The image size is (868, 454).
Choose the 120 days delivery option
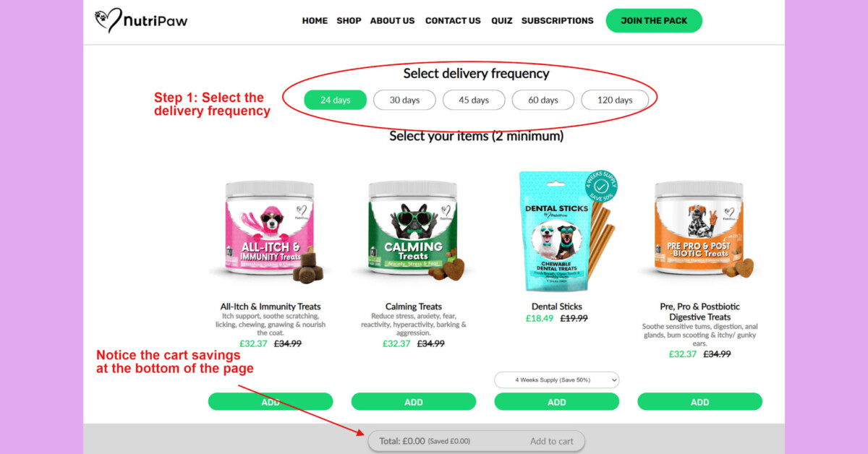615,100
